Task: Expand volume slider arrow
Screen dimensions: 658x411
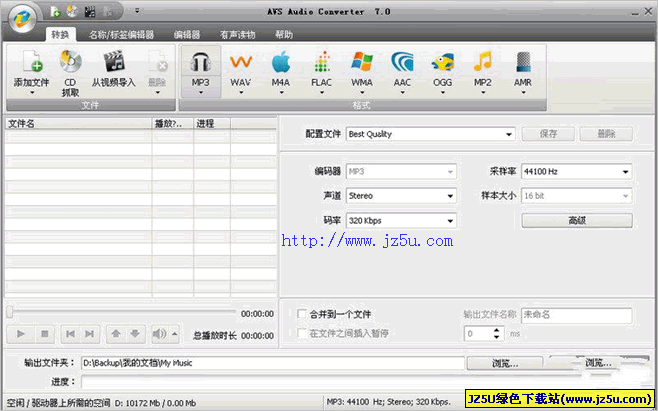Action: [x=175, y=334]
